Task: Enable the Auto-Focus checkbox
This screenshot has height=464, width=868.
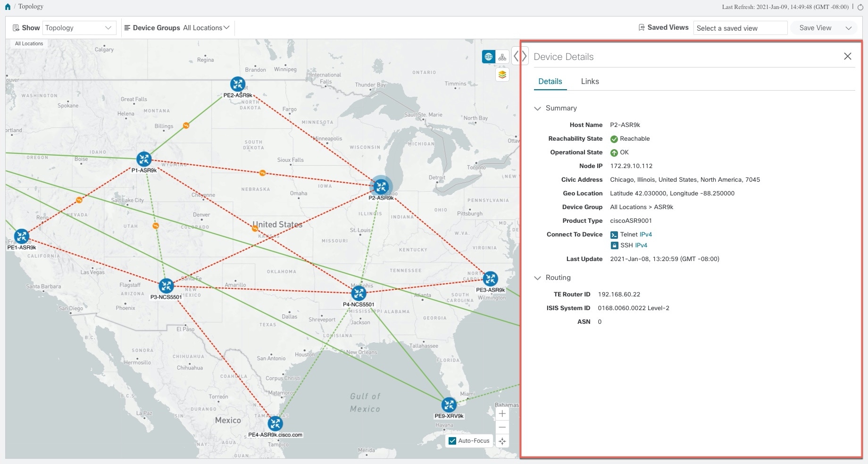Action: point(452,440)
